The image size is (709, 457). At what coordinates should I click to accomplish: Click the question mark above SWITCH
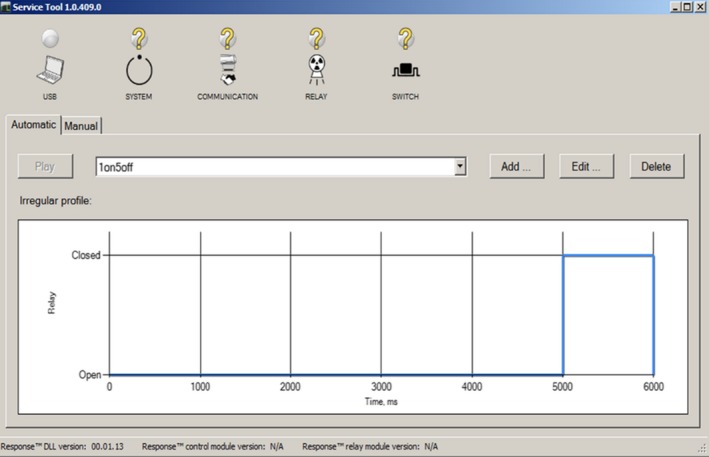coord(405,39)
